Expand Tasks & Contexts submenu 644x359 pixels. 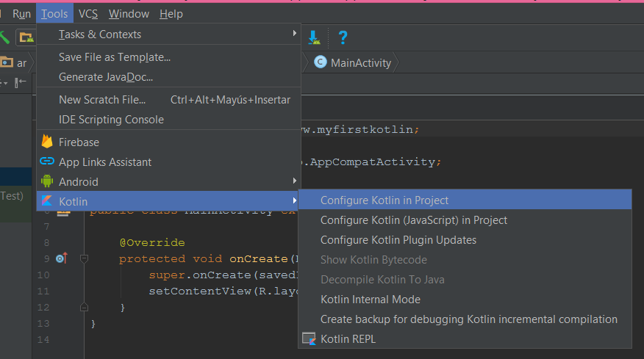click(x=169, y=35)
